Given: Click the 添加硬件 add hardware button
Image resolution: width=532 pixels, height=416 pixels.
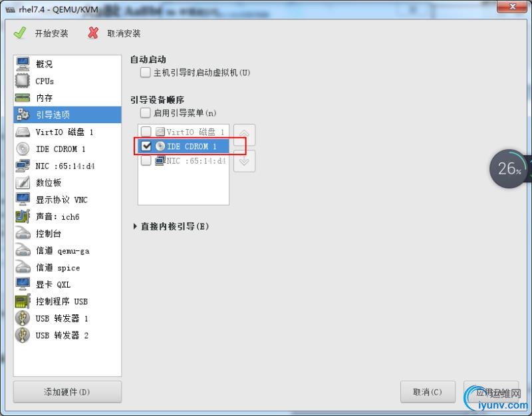Looking at the screenshot, I should (67, 392).
